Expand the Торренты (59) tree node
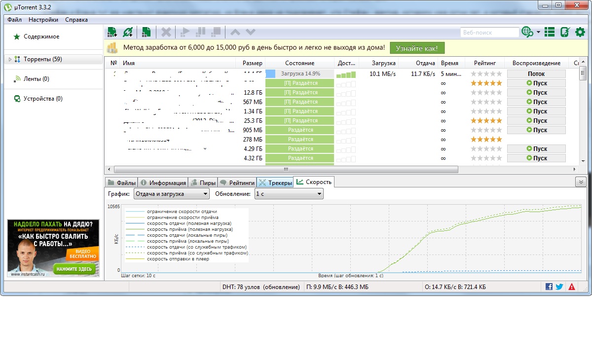 pos(10,60)
